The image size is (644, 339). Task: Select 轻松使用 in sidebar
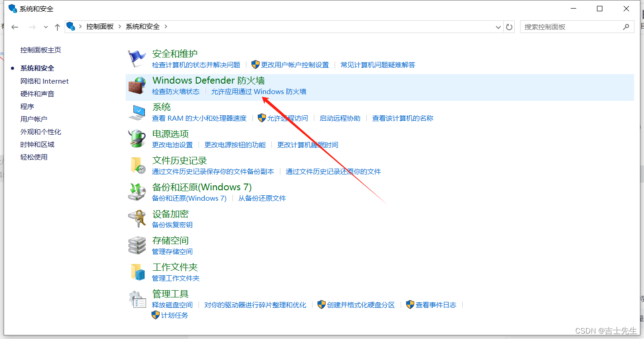point(34,157)
